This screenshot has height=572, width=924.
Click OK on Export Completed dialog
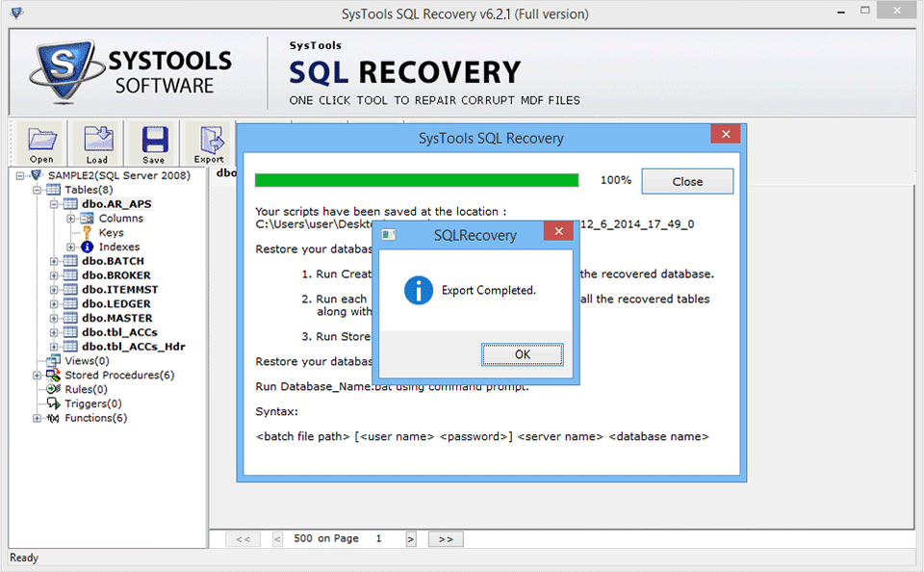522,354
